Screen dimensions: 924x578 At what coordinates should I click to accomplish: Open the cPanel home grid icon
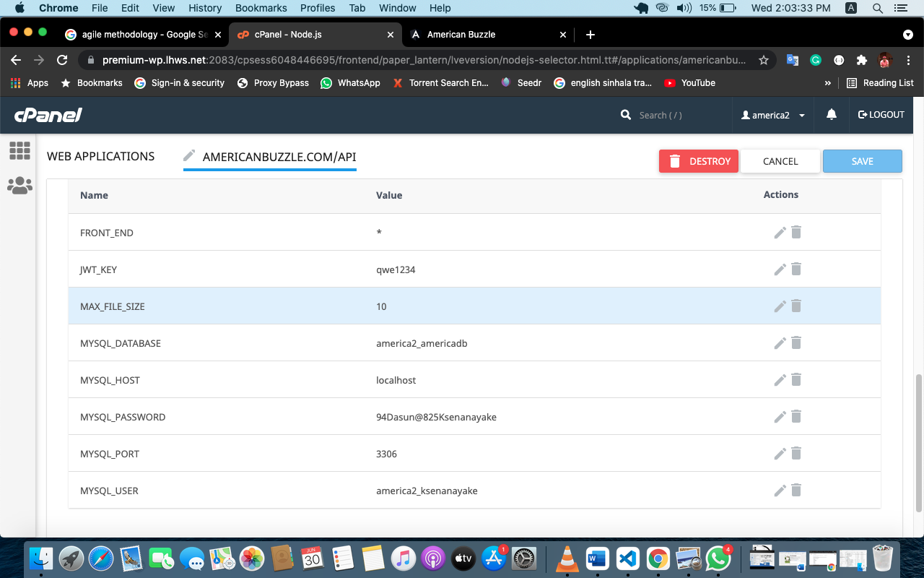coord(19,150)
